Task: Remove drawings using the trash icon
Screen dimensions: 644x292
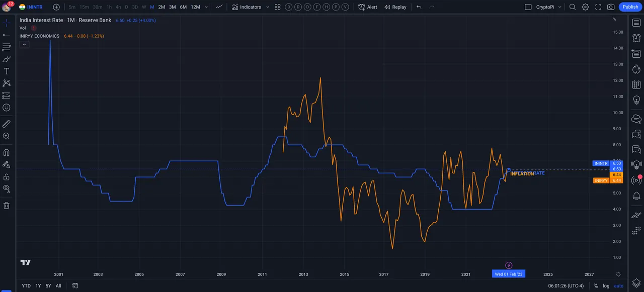Action: click(7, 206)
